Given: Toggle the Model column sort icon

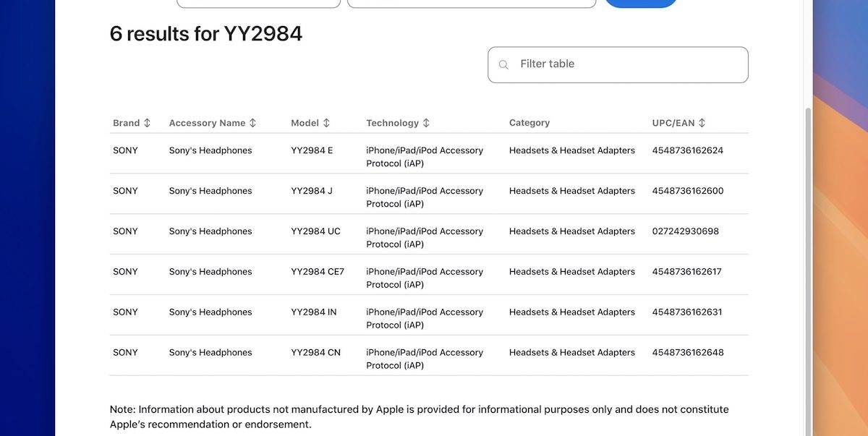Looking at the screenshot, I should pyautogui.click(x=326, y=123).
